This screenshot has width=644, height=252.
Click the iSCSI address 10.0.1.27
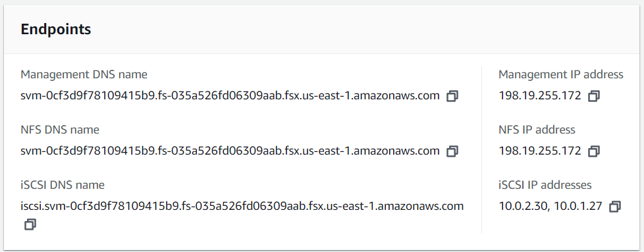(578, 206)
